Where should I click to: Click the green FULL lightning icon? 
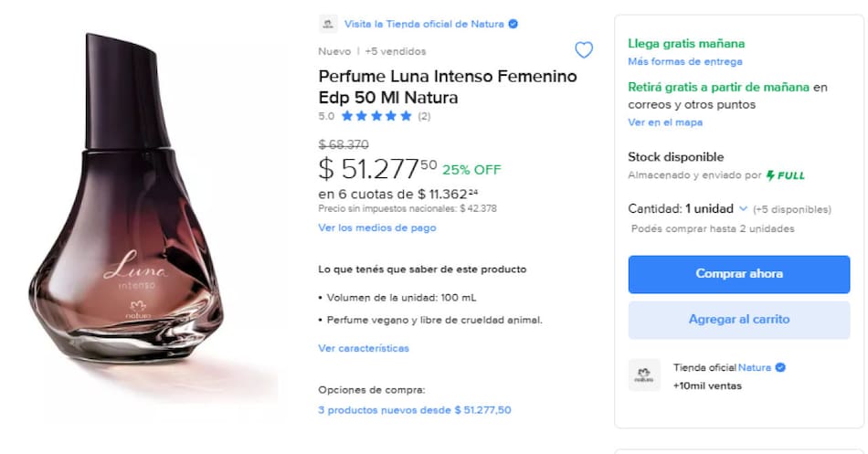pos(771,174)
